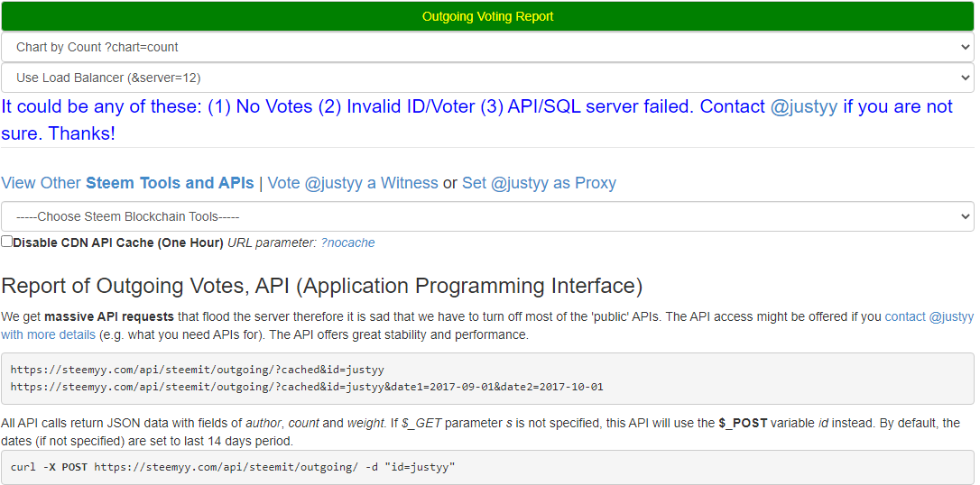Open the Chart by Count dropdown

487,48
